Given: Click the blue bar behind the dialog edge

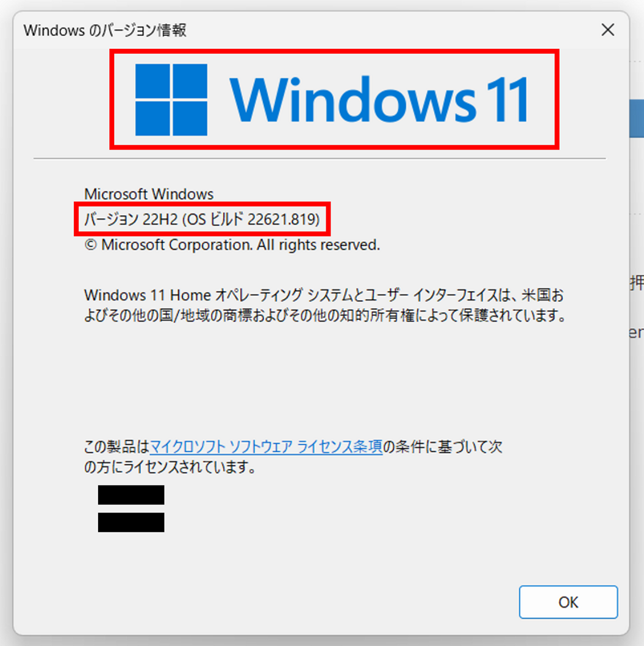Looking at the screenshot, I should pyautogui.click(x=637, y=118).
